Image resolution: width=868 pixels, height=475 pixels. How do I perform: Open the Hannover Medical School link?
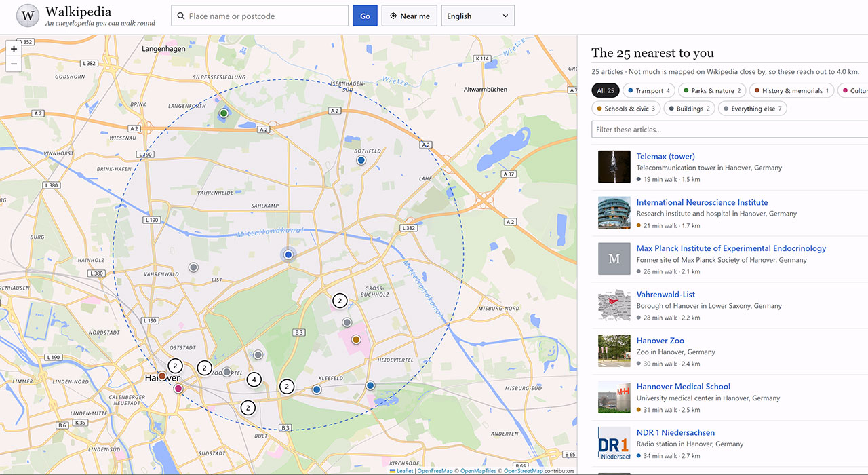(x=683, y=387)
